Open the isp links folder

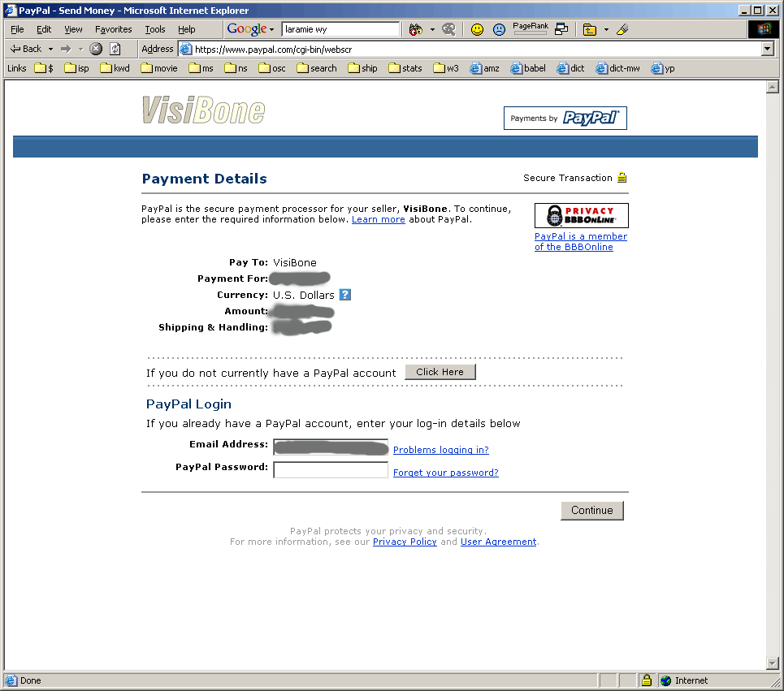click(76, 68)
